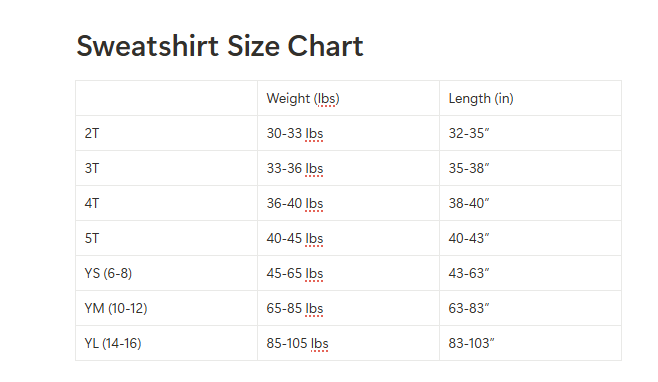Click the 85-105 lbs weight cell
Screen dimensions: 658x382
348,343
